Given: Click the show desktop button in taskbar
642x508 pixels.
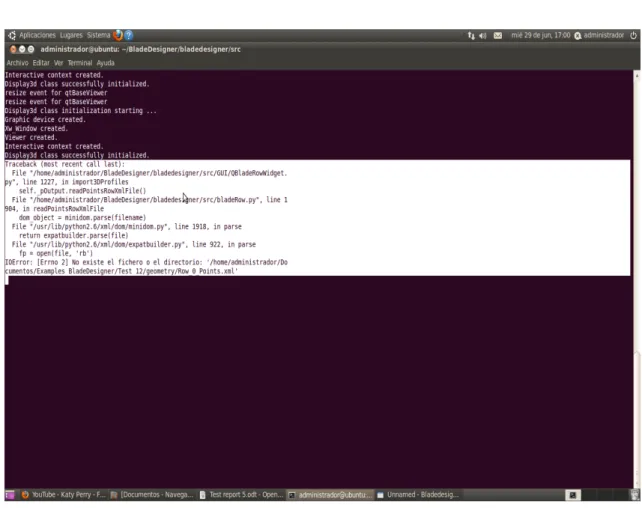Looking at the screenshot, I should pyautogui.click(x=10, y=495).
